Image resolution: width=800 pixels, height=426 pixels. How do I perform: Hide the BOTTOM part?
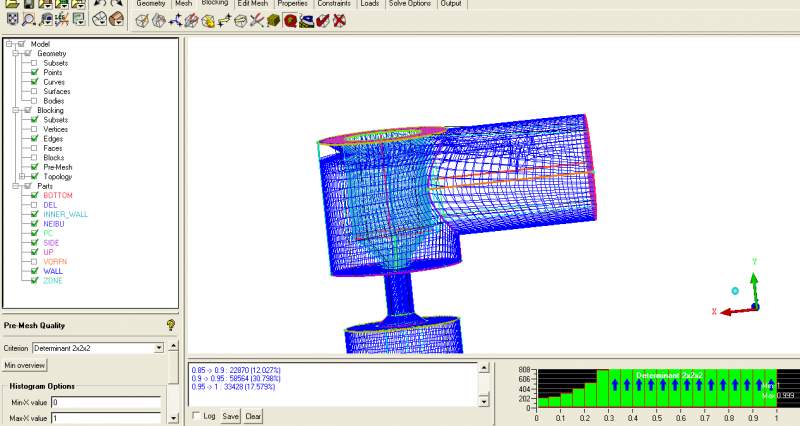point(34,195)
